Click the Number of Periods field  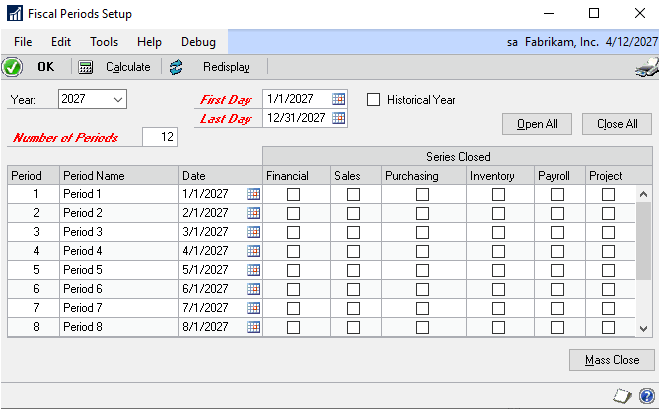160,137
